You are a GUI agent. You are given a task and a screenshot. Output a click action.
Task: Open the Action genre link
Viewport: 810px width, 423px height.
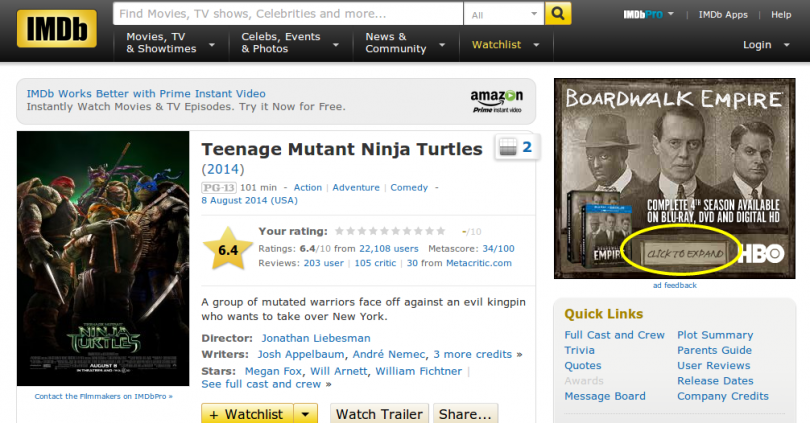point(308,187)
